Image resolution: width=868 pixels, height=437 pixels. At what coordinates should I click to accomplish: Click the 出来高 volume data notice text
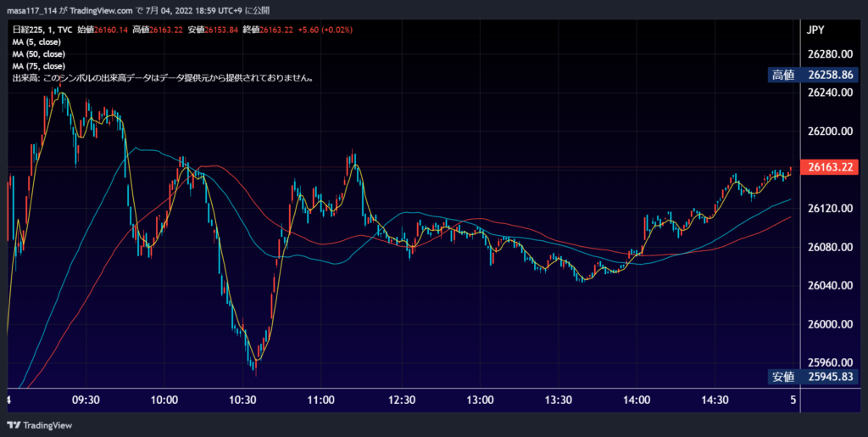[x=164, y=78]
